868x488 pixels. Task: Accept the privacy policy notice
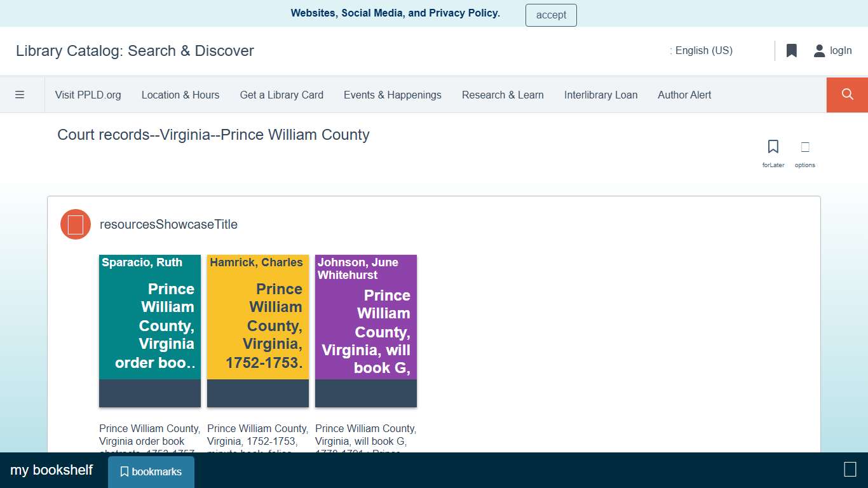[x=550, y=15]
